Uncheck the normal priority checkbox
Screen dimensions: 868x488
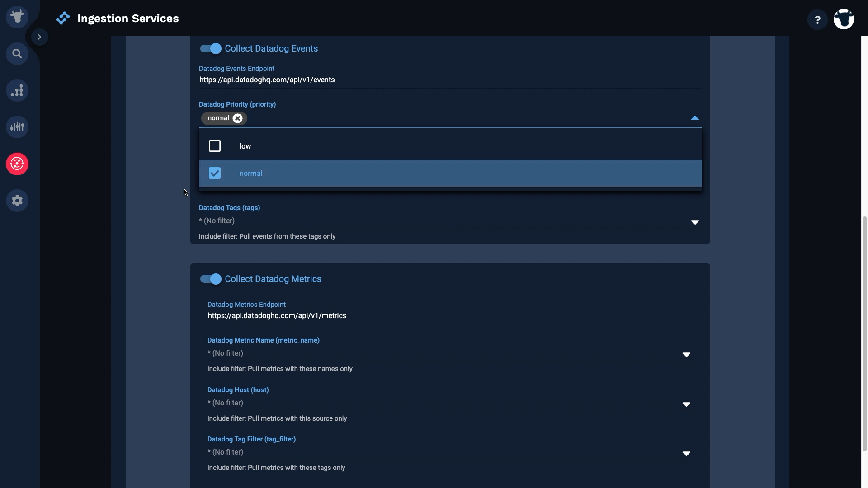[215, 173]
